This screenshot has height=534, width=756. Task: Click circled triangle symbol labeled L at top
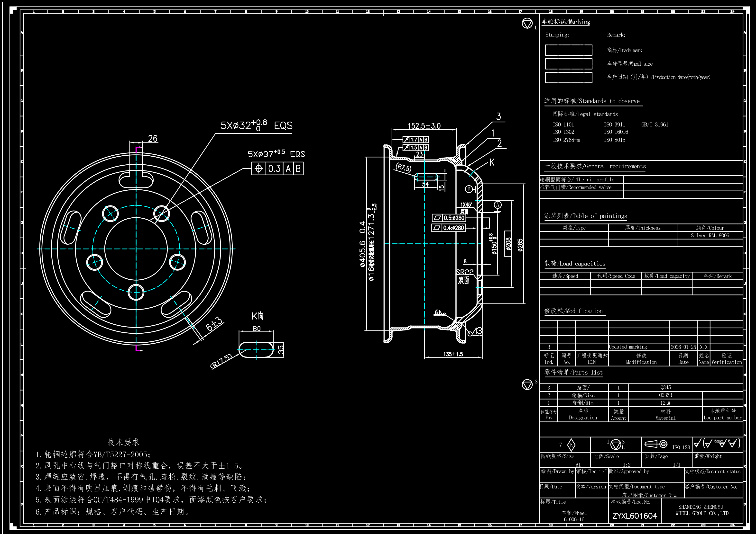527,23
